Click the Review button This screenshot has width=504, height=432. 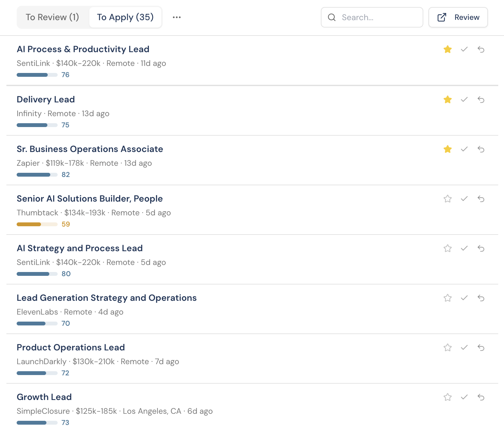(x=458, y=17)
